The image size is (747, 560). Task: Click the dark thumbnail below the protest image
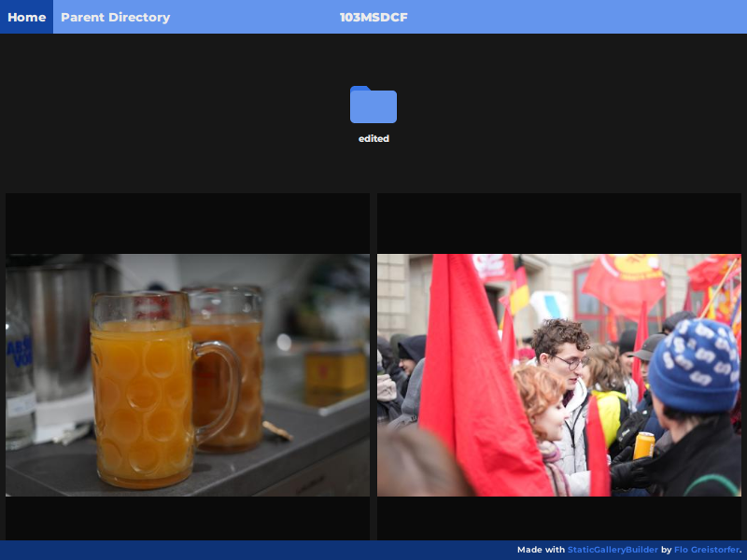(558, 518)
